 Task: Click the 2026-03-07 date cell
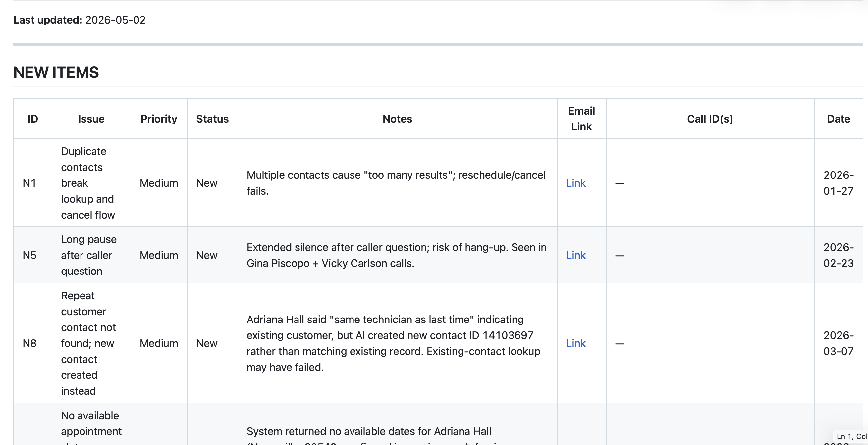coord(838,343)
